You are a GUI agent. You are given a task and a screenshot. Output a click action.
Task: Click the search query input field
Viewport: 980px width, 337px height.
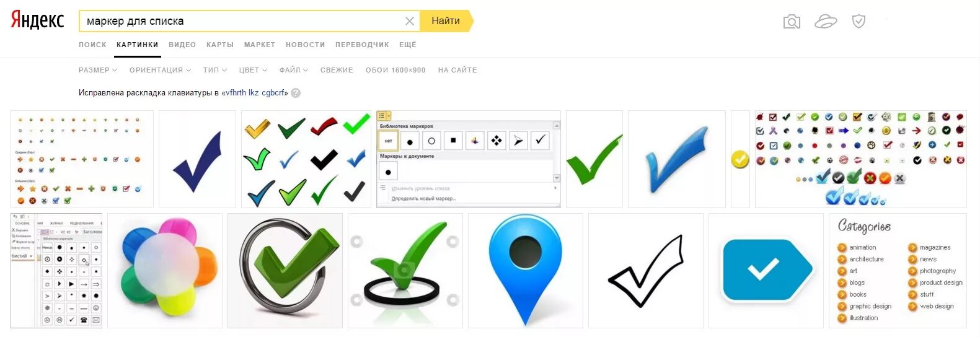tap(242, 21)
